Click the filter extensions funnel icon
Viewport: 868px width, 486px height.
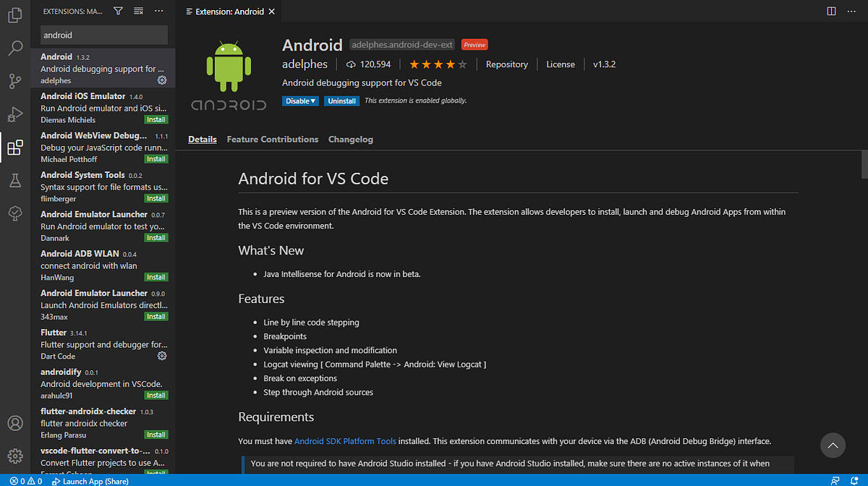[117, 11]
